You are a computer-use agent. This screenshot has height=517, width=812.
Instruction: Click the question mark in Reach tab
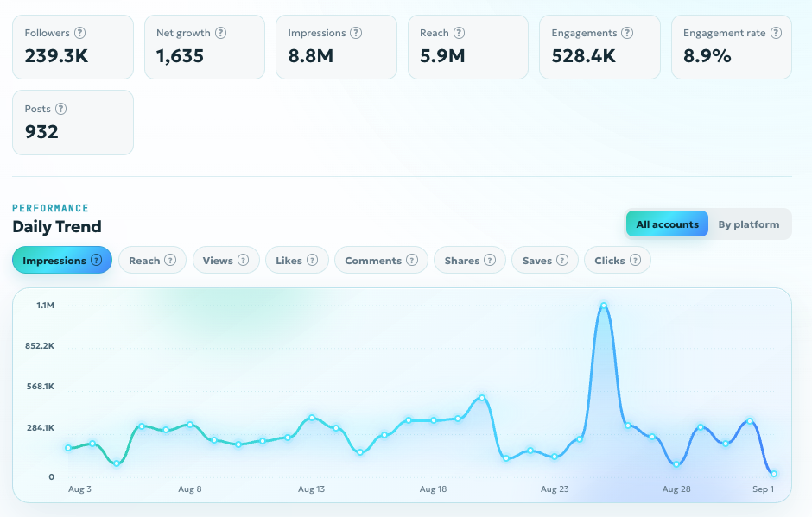coord(170,260)
